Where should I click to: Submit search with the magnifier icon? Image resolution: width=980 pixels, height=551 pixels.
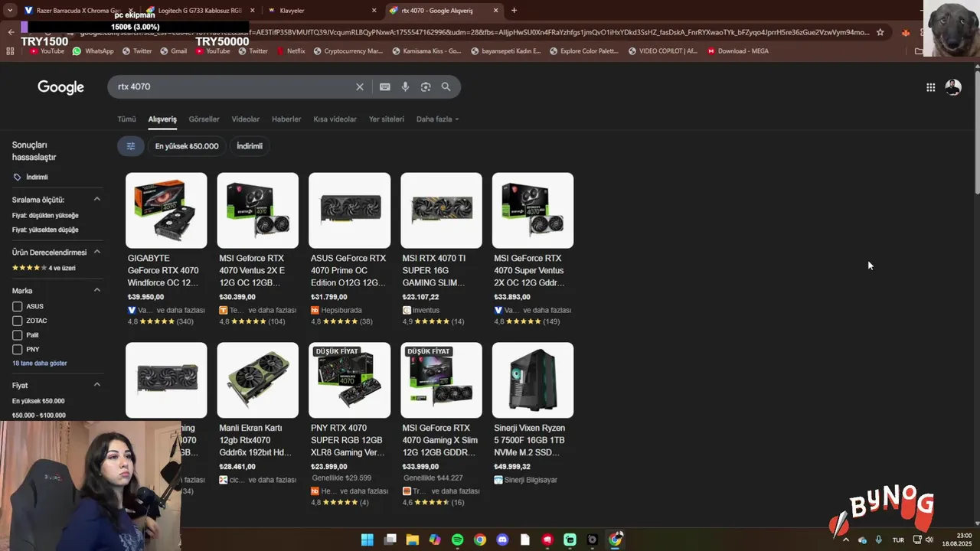click(446, 86)
